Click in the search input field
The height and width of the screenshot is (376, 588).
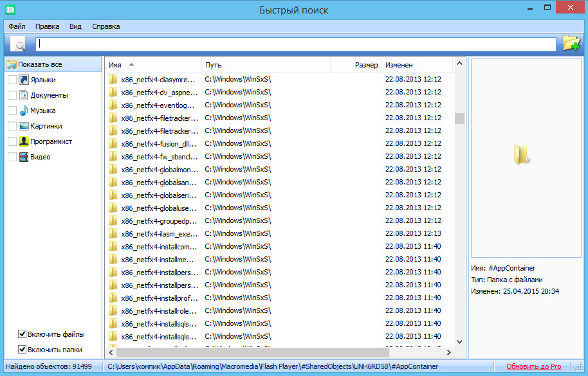(295, 44)
